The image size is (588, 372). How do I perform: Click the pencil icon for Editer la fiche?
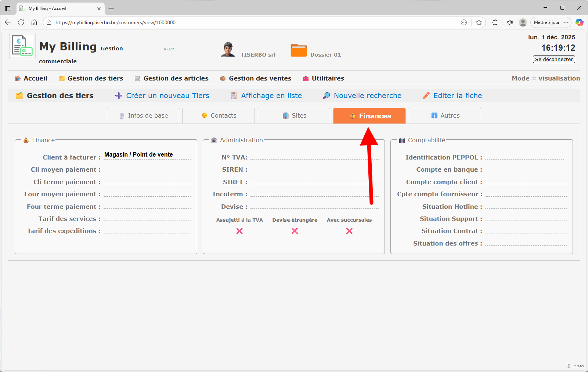pos(426,95)
